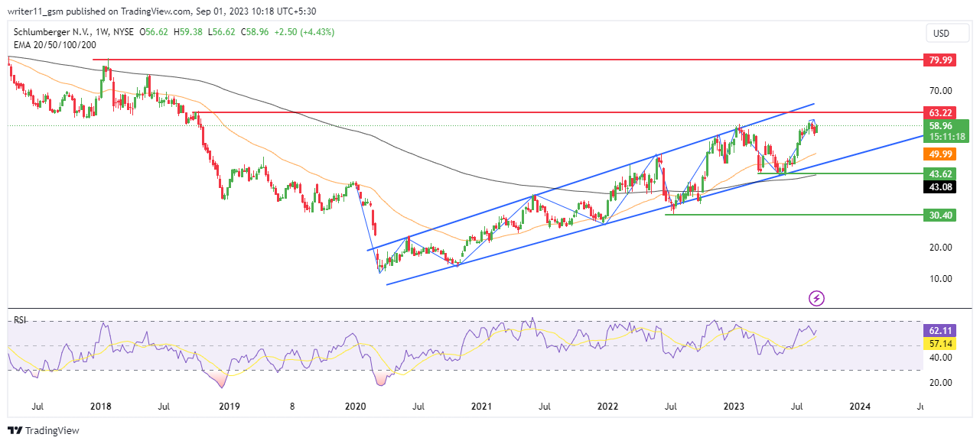Click the 2024 label on the time axis
The width and height of the screenshot is (980, 444).
[x=859, y=407]
